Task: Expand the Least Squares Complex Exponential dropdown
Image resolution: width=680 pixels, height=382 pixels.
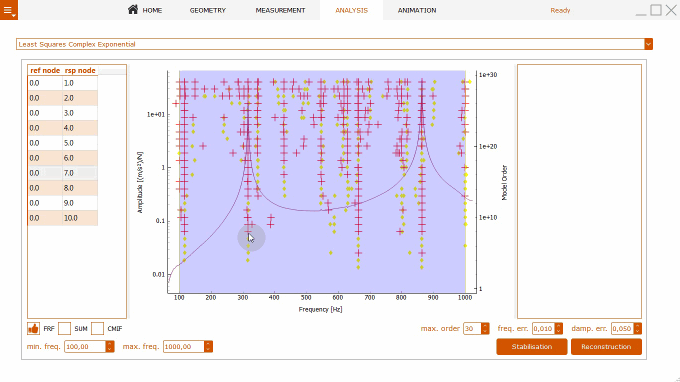Action: click(x=648, y=44)
